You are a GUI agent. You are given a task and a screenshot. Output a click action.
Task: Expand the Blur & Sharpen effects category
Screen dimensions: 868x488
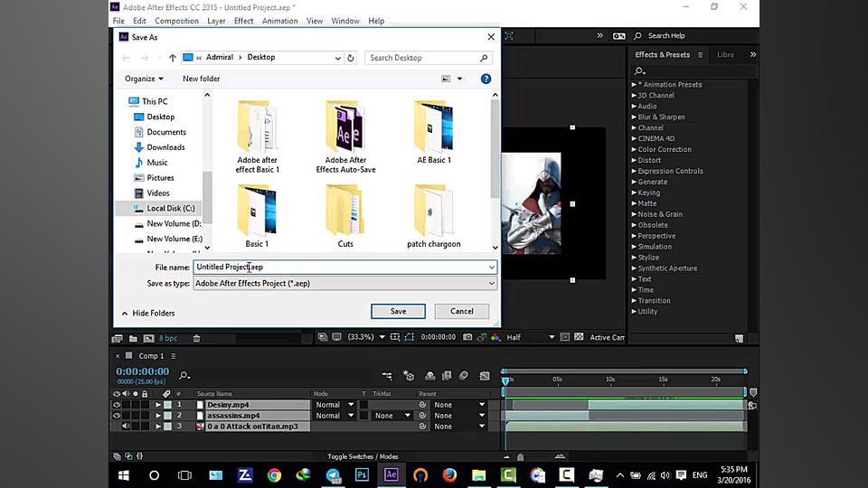point(634,117)
